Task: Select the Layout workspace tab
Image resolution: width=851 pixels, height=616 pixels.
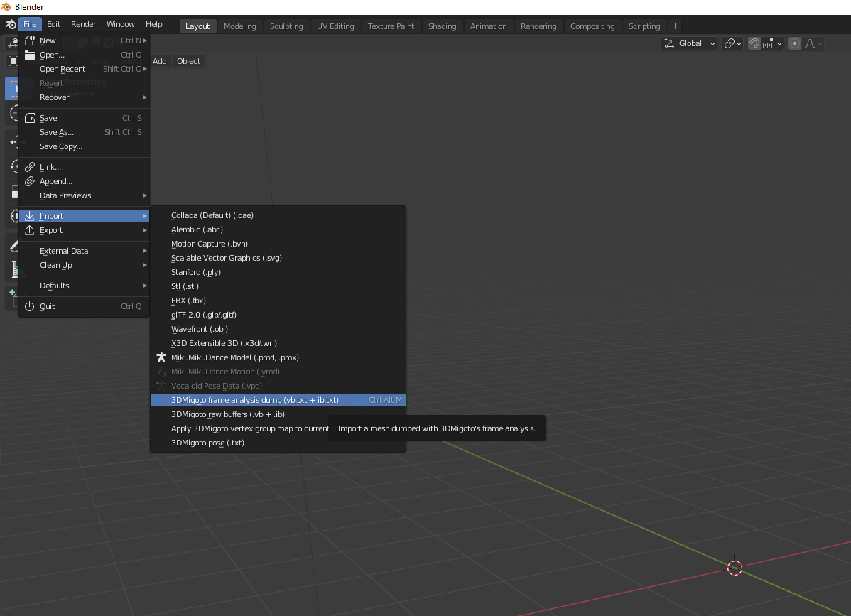Action: pyautogui.click(x=197, y=26)
